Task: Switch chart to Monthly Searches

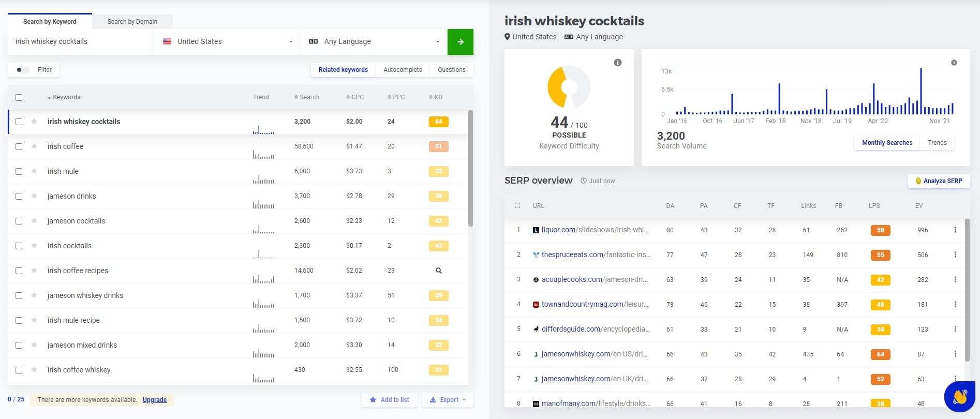Action: point(887,143)
